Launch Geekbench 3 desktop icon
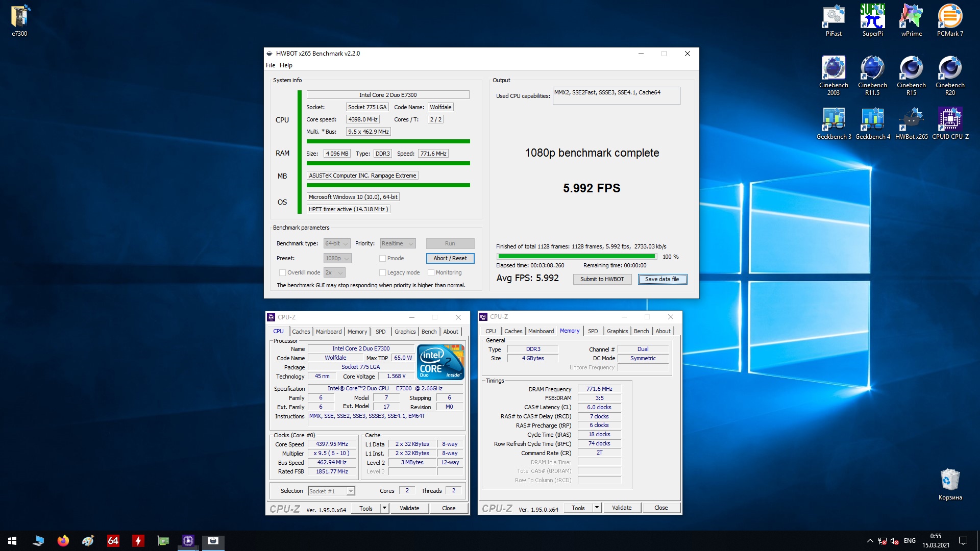The height and width of the screenshot is (551, 980). (834, 123)
